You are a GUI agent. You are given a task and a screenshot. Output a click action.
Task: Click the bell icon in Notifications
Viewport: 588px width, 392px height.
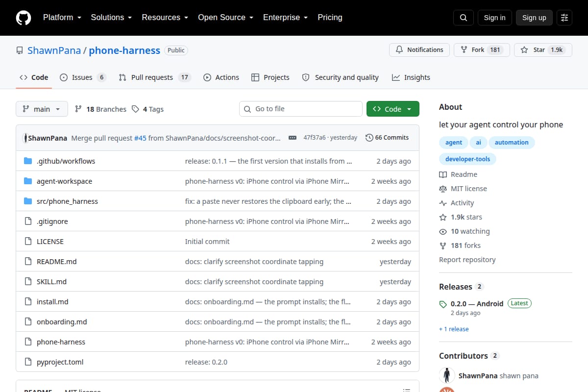tap(399, 50)
